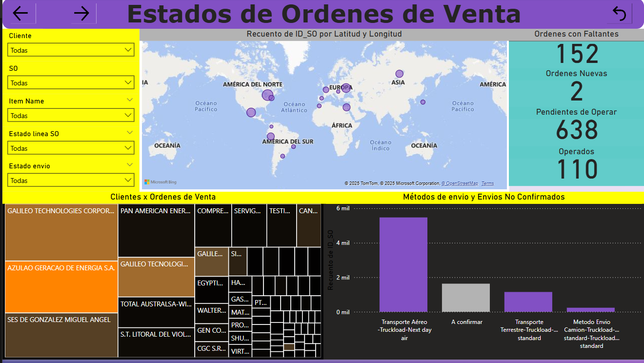The width and height of the screenshot is (644, 363).
Task: Click the forward arrow navigation icon
Action: coord(81,14)
